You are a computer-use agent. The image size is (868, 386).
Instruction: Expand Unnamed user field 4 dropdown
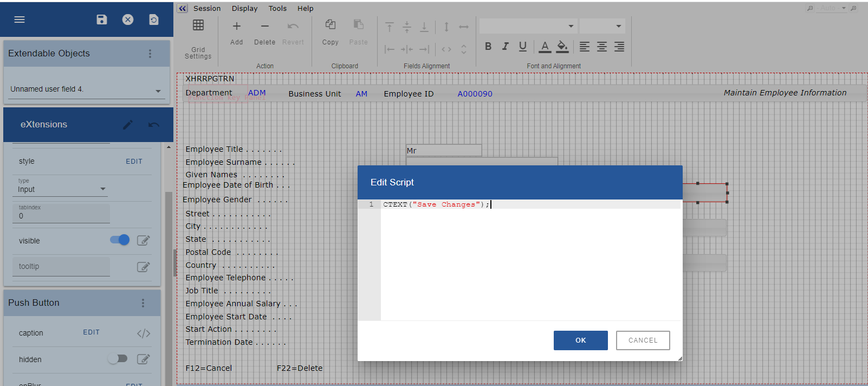[158, 91]
